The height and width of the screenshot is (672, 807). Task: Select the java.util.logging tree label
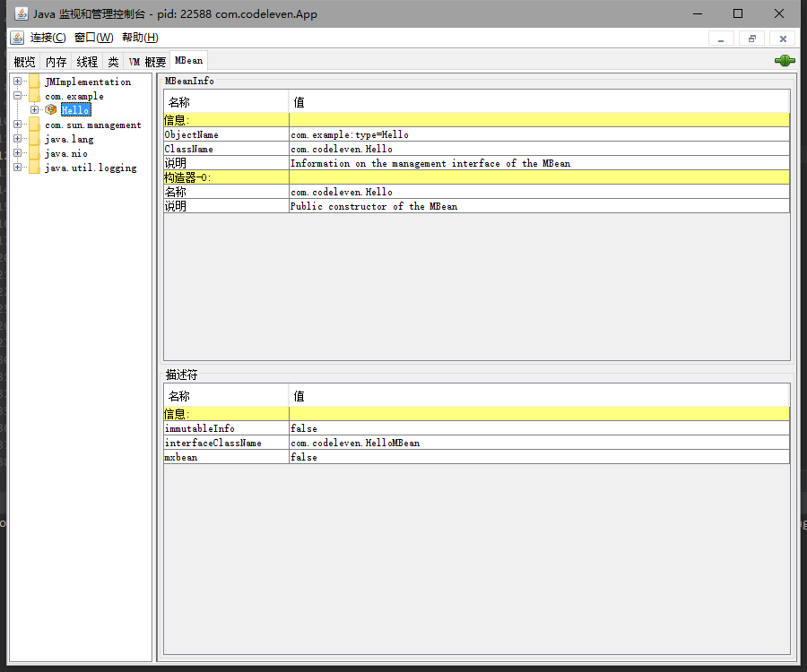91,168
